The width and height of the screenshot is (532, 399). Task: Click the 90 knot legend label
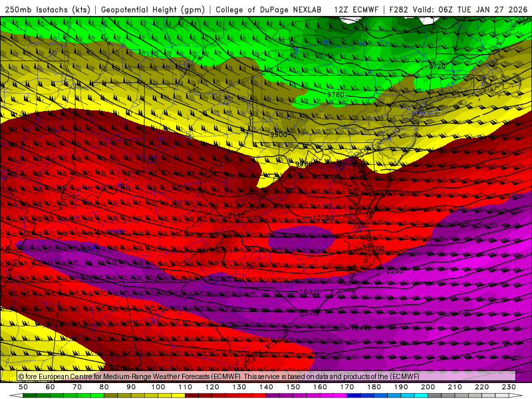[x=131, y=387]
